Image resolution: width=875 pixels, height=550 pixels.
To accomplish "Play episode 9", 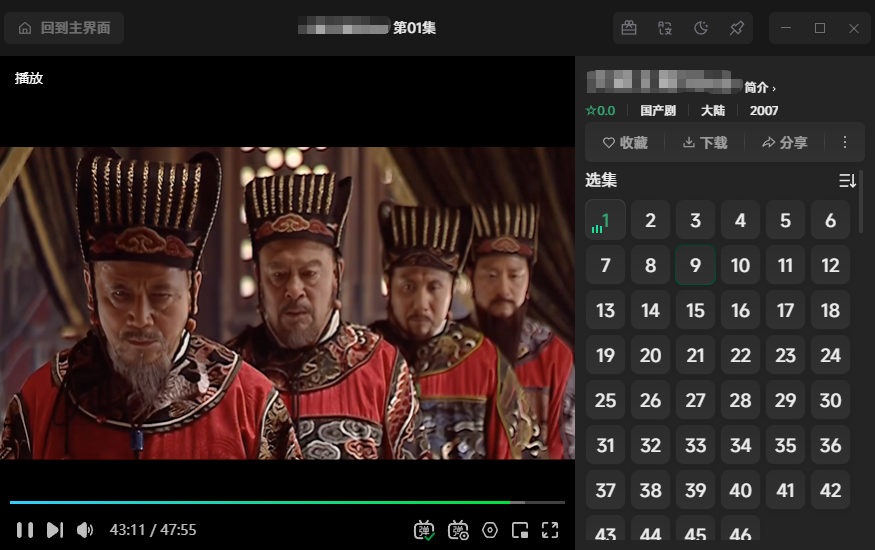I will [695, 265].
